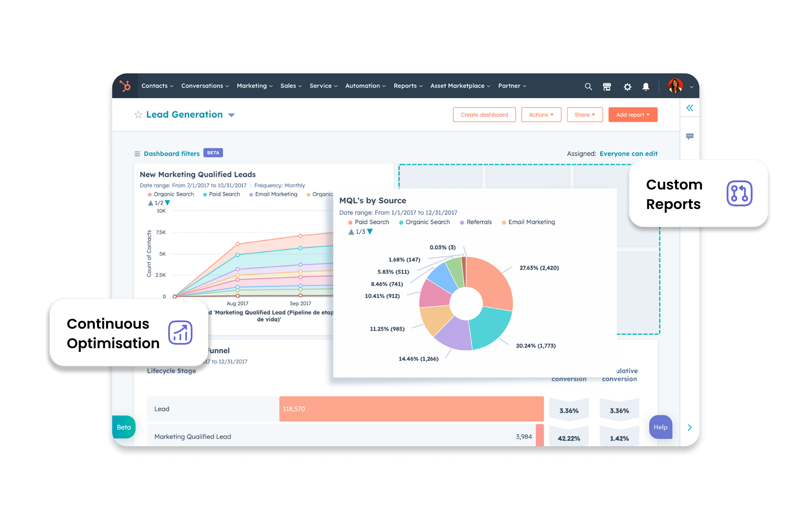Toggle the Referrals legend in the pie chart
This screenshot has height=519, width=812.
coord(476,222)
